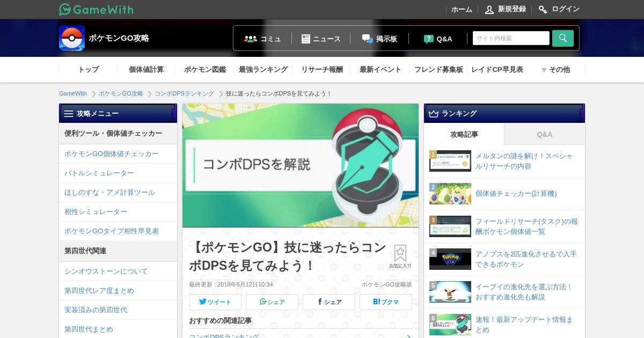Click the LINE シェア button

272,302
